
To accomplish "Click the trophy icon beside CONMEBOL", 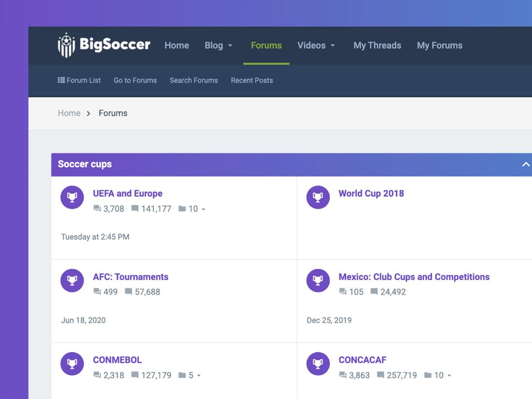I will tap(72, 363).
